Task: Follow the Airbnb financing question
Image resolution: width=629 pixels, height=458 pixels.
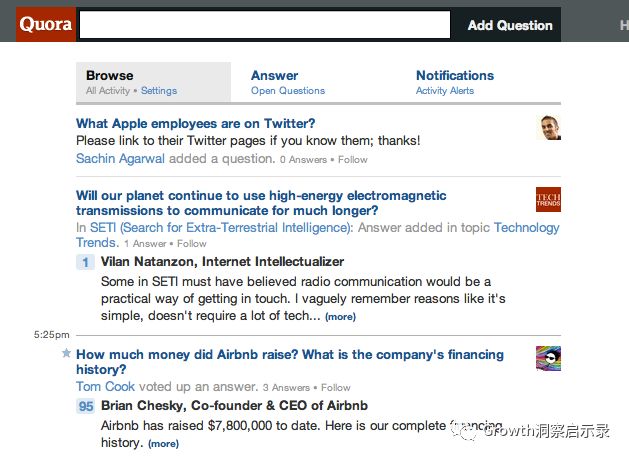Action: [336, 388]
